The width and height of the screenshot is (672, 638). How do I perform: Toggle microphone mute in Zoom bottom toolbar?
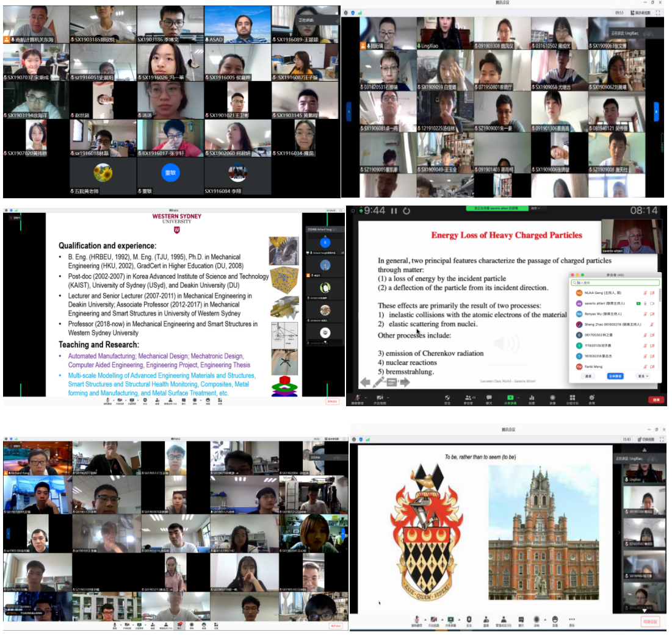point(356,398)
